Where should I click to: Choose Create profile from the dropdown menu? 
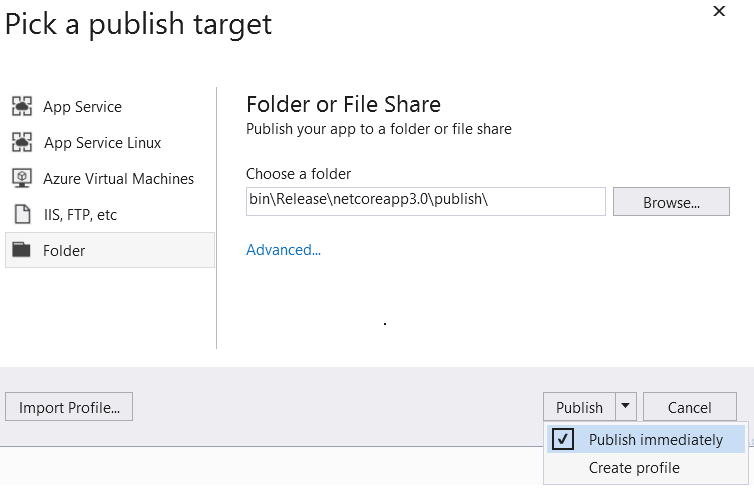pos(634,467)
